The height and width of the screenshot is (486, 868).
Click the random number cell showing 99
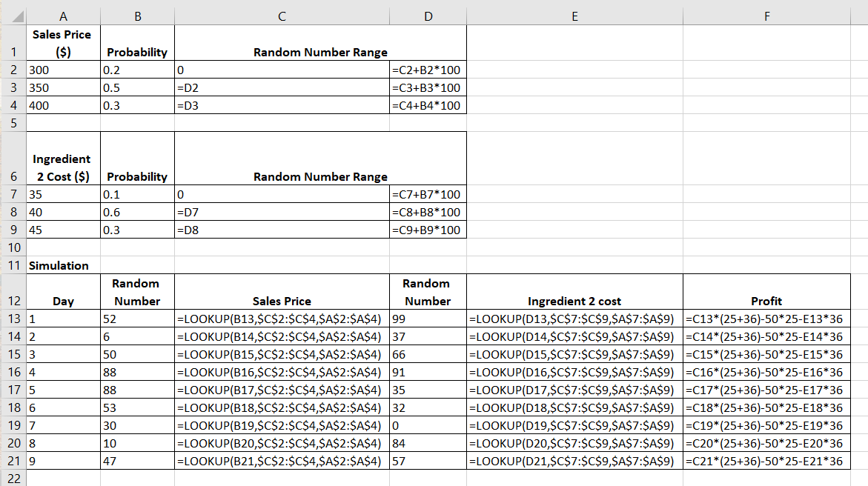[428, 319]
